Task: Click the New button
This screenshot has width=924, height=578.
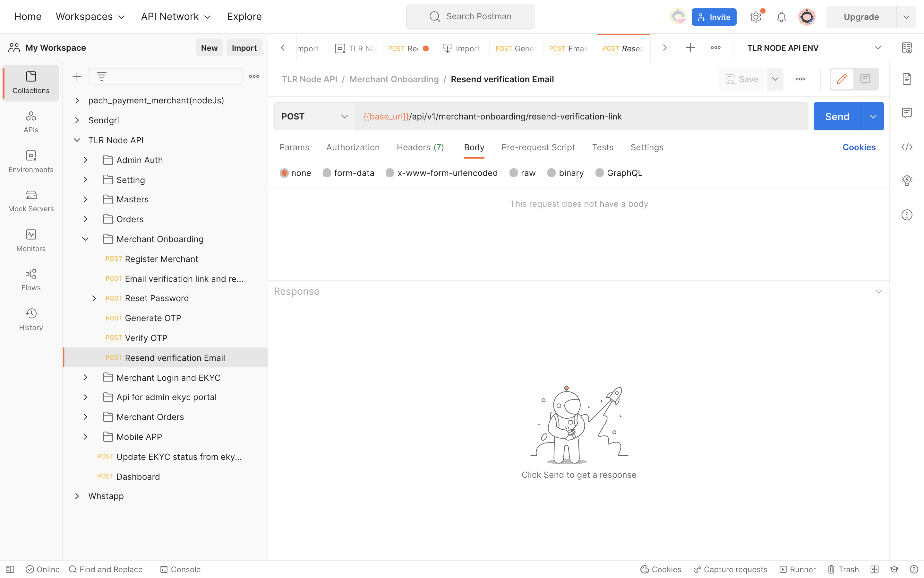Action: [x=209, y=48]
